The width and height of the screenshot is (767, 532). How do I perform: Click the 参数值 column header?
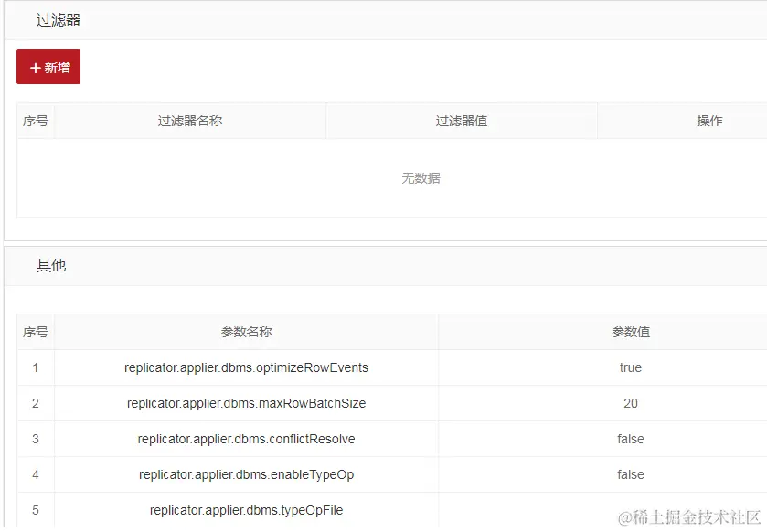631,332
